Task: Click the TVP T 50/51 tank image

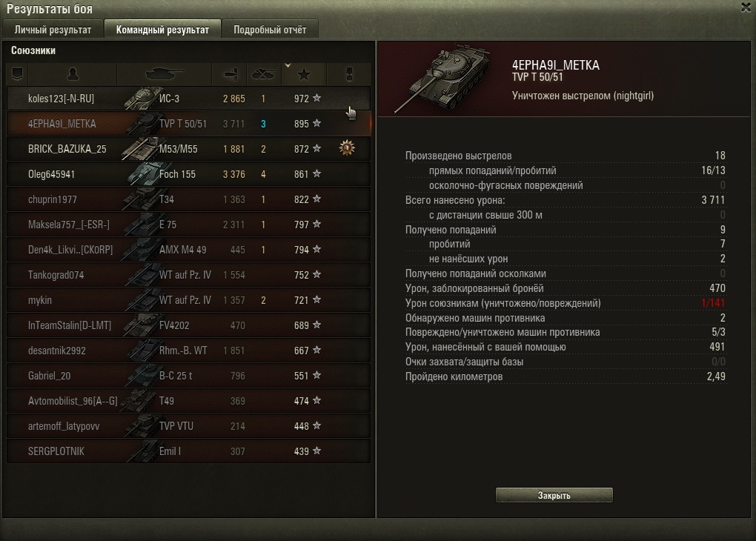Action: (441, 79)
